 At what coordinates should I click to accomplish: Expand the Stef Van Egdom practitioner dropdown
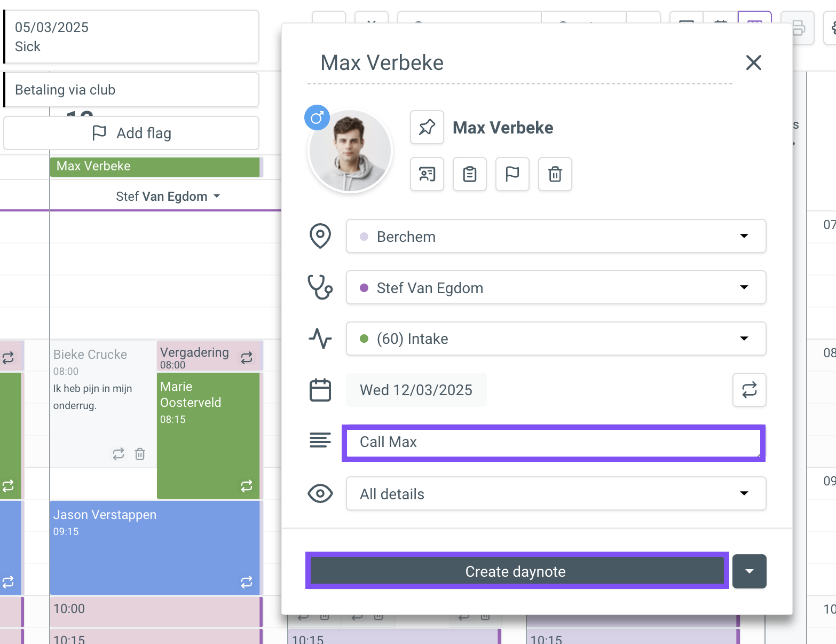(x=556, y=287)
